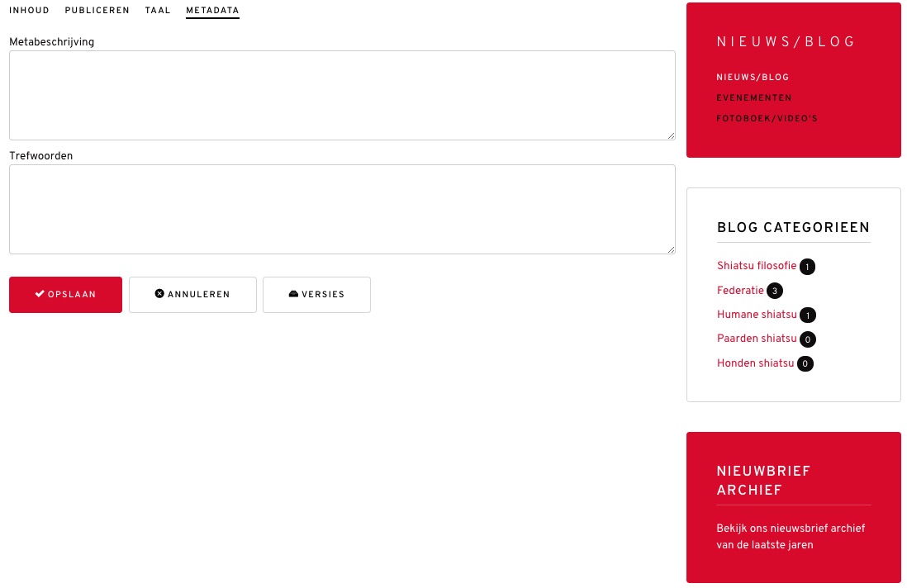Click the count badge beside Shiatsu filosofie
The image size is (907, 588).
pyautogui.click(x=807, y=267)
